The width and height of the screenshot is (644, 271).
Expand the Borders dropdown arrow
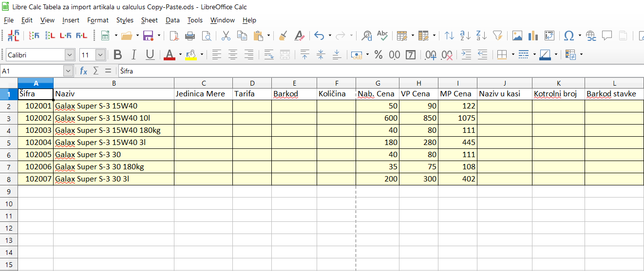coord(512,54)
